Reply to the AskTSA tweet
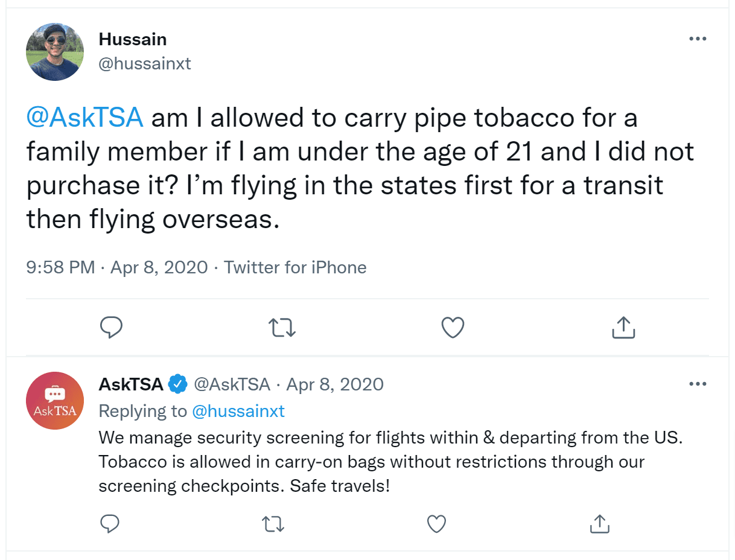This screenshot has width=735, height=560. click(109, 523)
